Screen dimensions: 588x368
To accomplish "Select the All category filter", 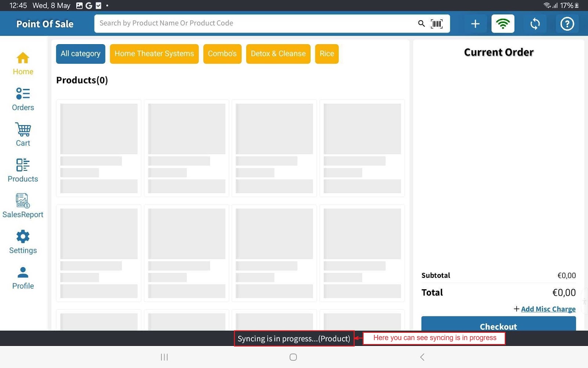I will pyautogui.click(x=80, y=54).
